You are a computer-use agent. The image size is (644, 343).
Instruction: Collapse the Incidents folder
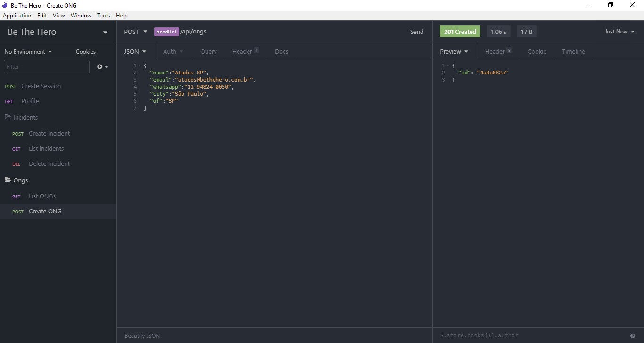coord(58,117)
